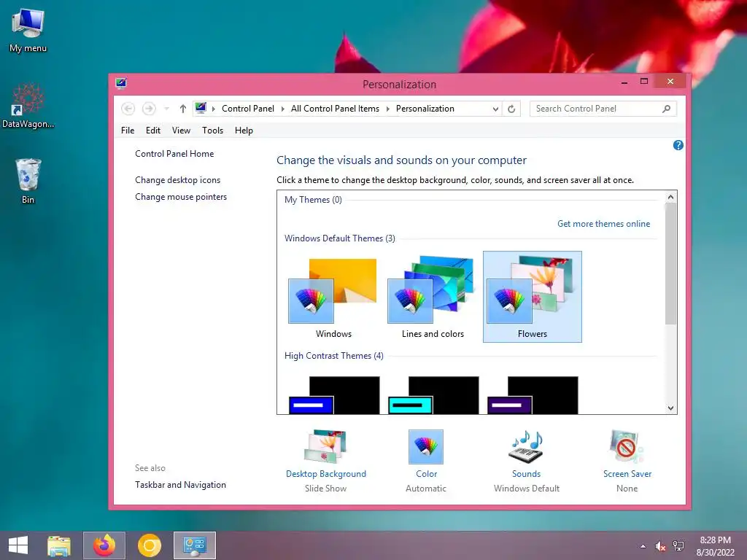Open the yellow circle app in taskbar

(149, 545)
